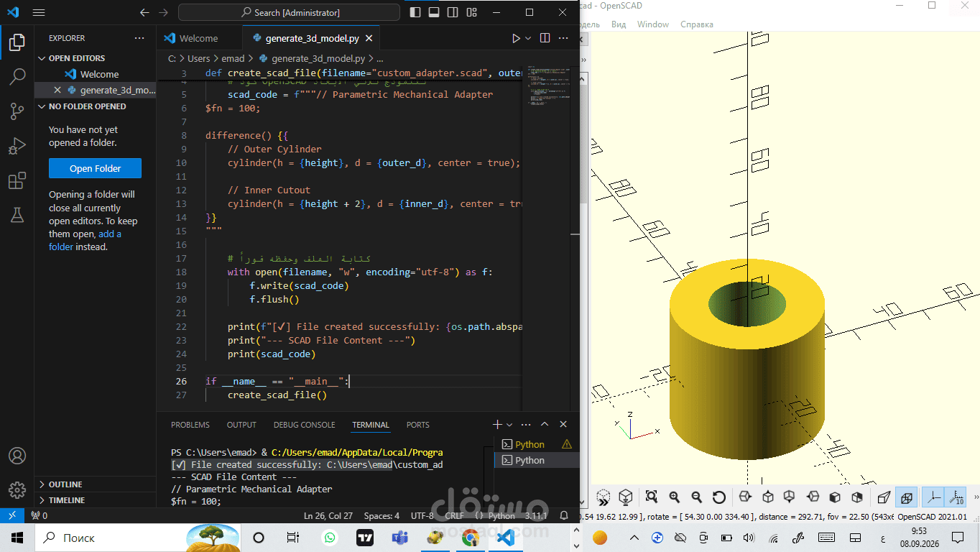Switch to the Welcome editor tab
This screenshot has width=980, height=552.
198,38
